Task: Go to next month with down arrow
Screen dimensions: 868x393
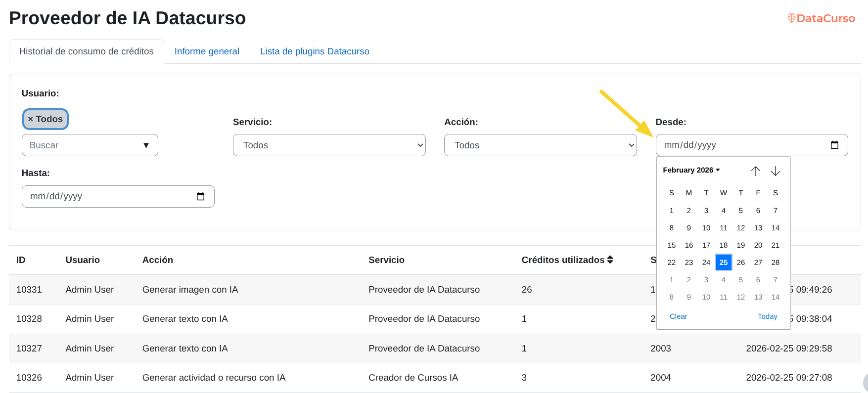Action: (775, 171)
